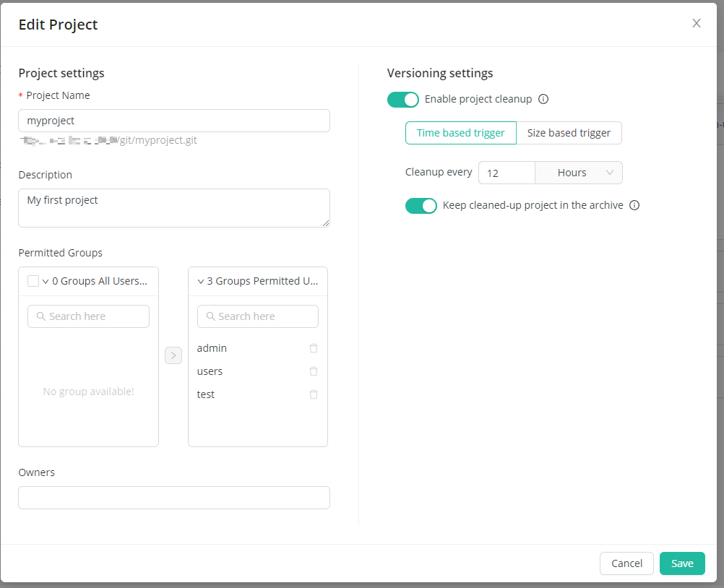724x588 pixels.
Task: Click the info icon next to archive option
Action: pos(634,205)
